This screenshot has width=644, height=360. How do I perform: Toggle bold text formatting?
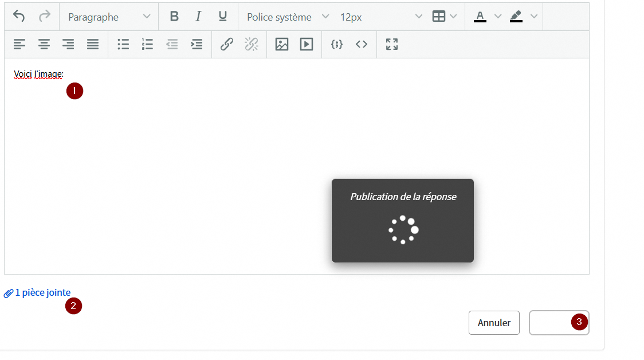pyautogui.click(x=174, y=17)
